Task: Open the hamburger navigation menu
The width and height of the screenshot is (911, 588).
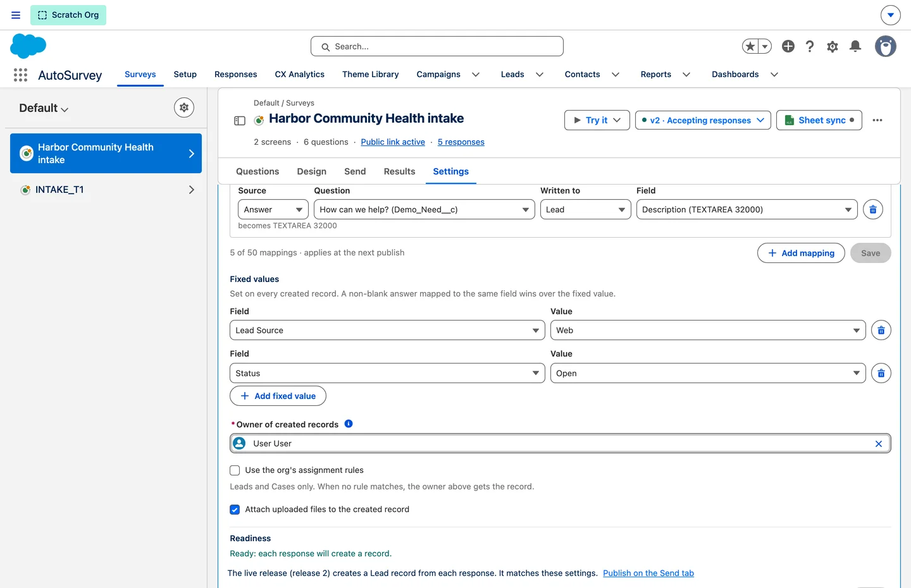Action: [x=16, y=15]
